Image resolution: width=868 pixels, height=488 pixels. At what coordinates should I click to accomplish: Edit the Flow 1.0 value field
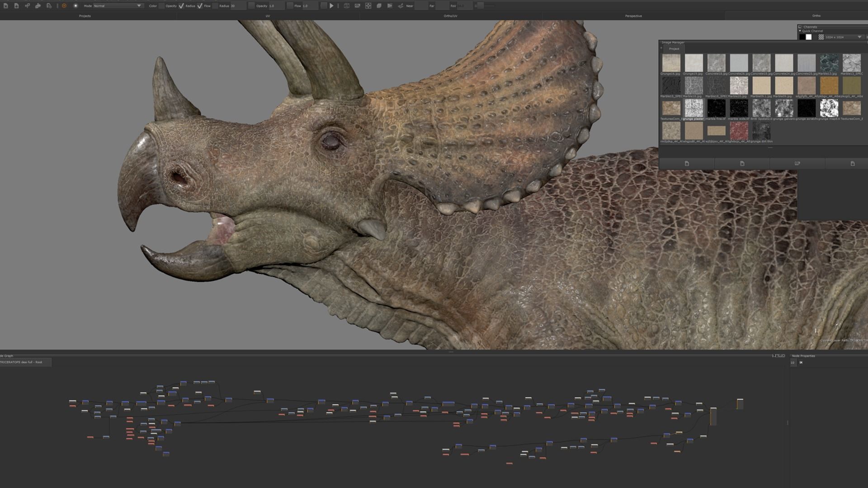(x=311, y=6)
